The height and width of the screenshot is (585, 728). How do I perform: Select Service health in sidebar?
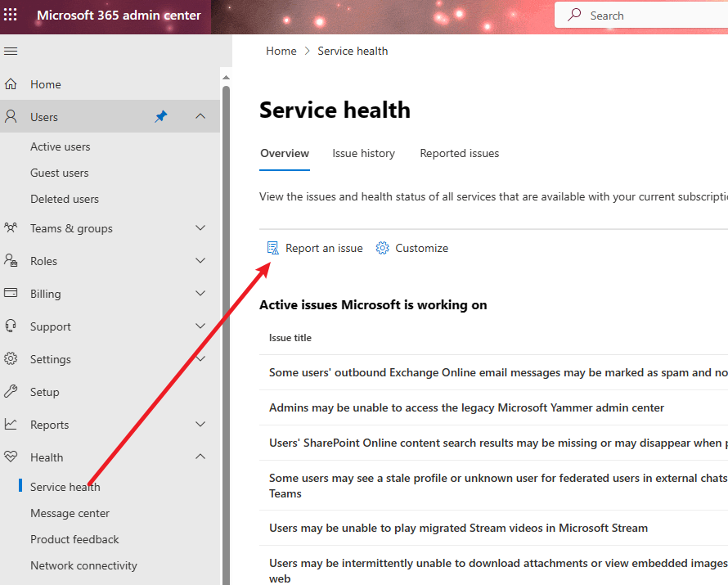(x=65, y=487)
